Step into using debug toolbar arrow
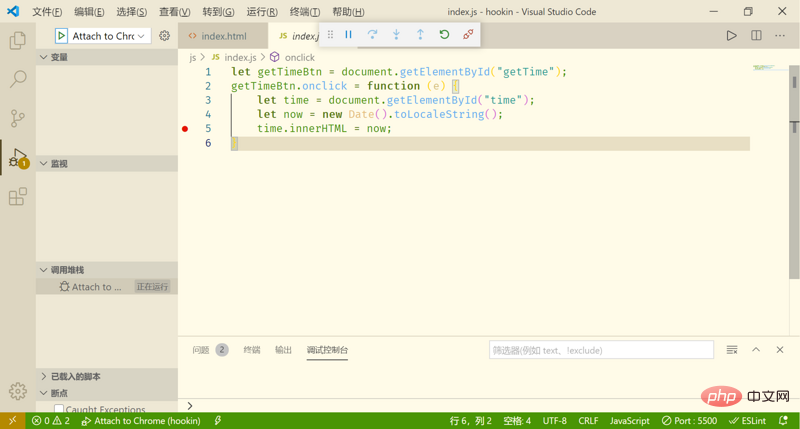Viewport: 800px width, 429px height. click(396, 35)
